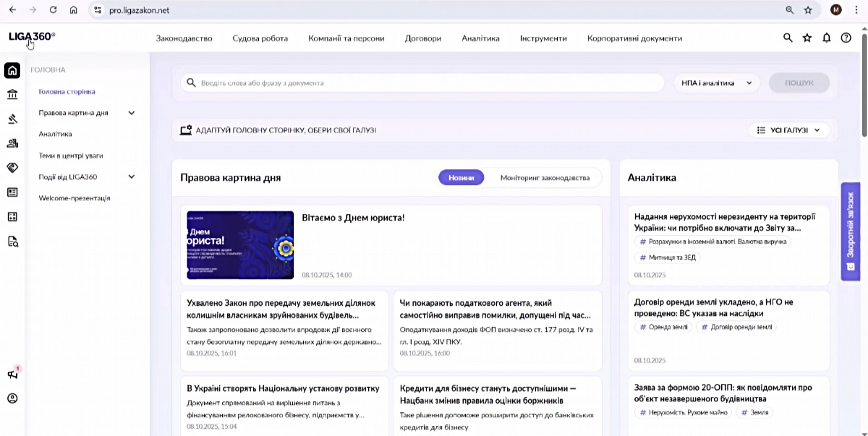Open the notifications bell icon

pos(826,38)
